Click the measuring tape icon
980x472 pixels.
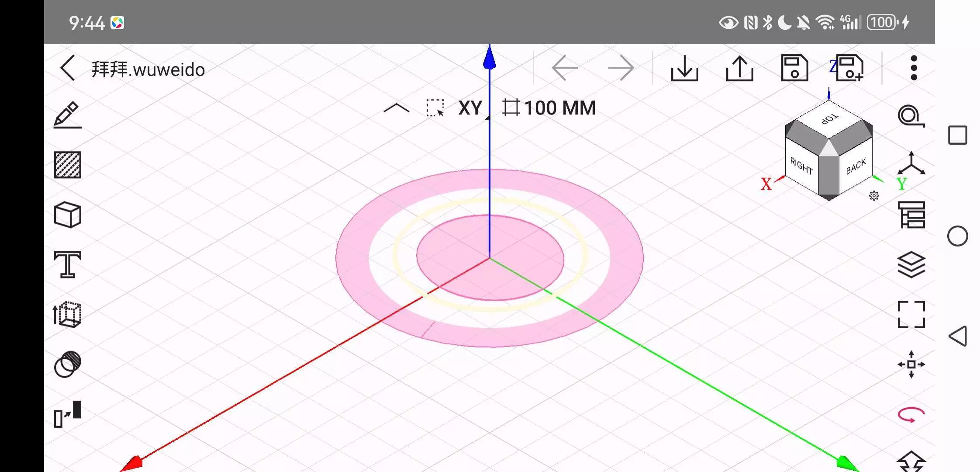911,116
